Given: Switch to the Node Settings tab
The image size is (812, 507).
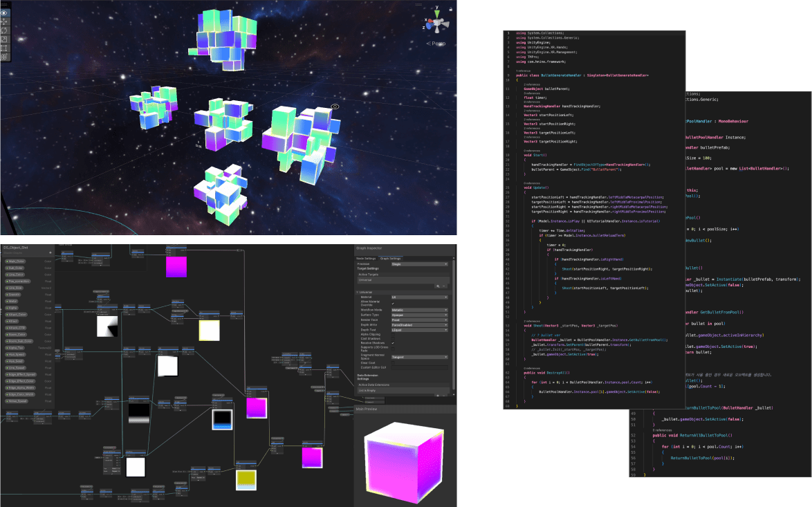Looking at the screenshot, I should pos(366,258).
